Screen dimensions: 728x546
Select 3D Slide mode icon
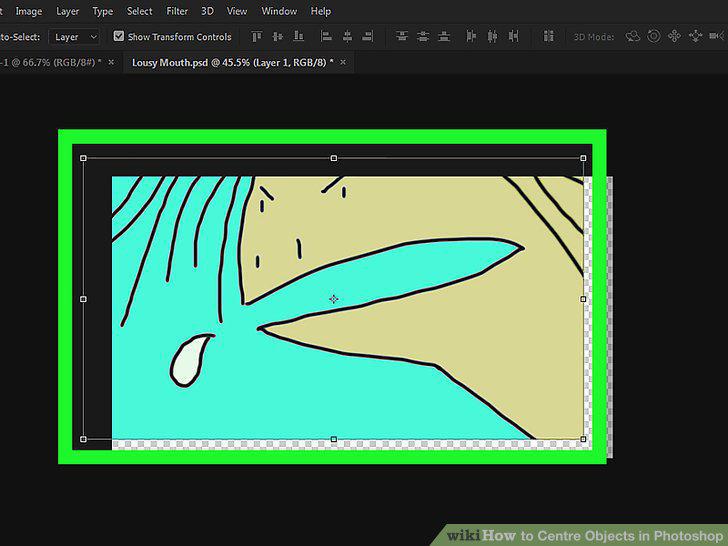coord(696,36)
